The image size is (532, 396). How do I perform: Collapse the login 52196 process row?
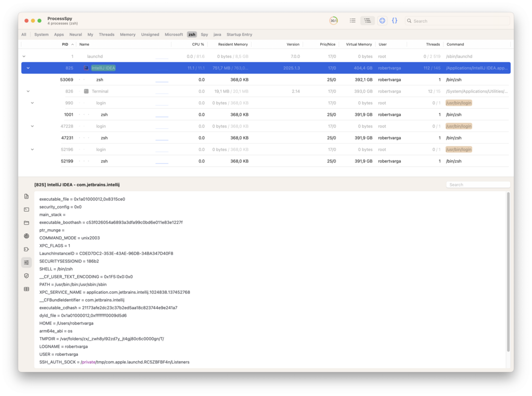click(x=32, y=150)
